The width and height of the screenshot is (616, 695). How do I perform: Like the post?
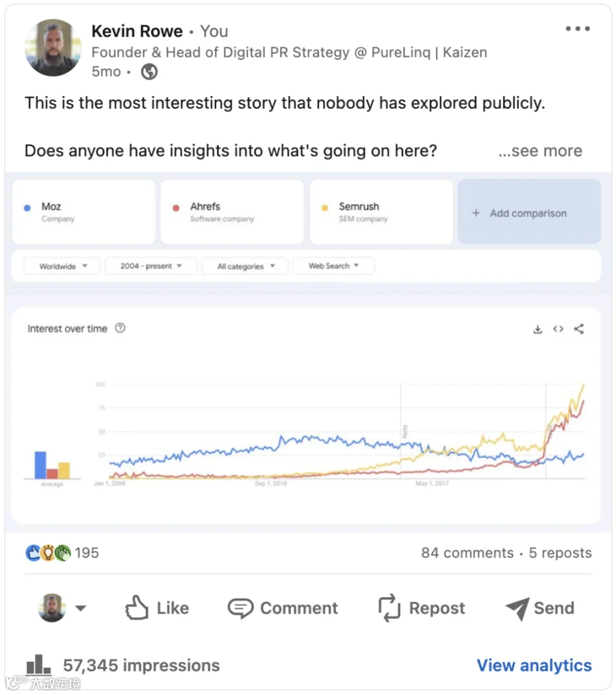tap(157, 607)
